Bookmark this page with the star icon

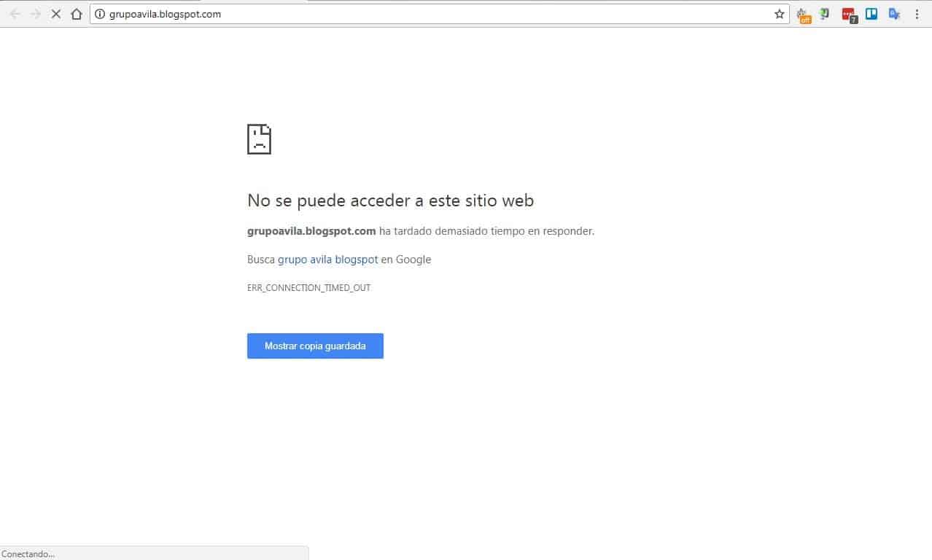click(780, 14)
